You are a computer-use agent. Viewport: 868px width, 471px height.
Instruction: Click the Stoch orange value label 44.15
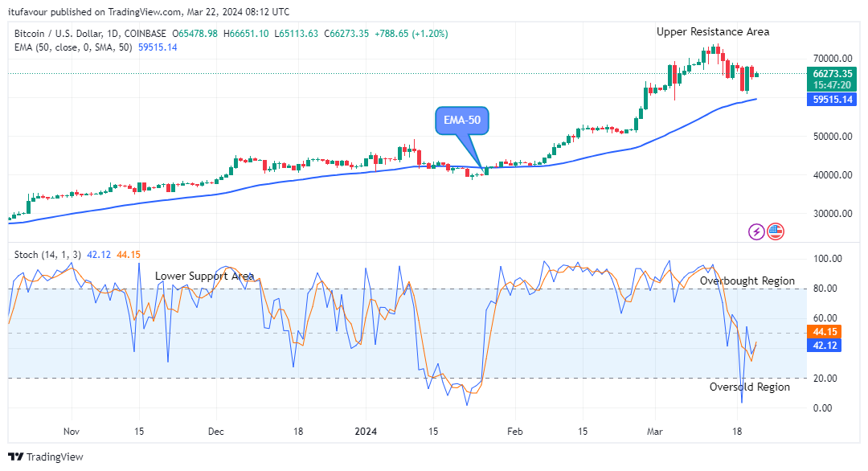pos(825,331)
